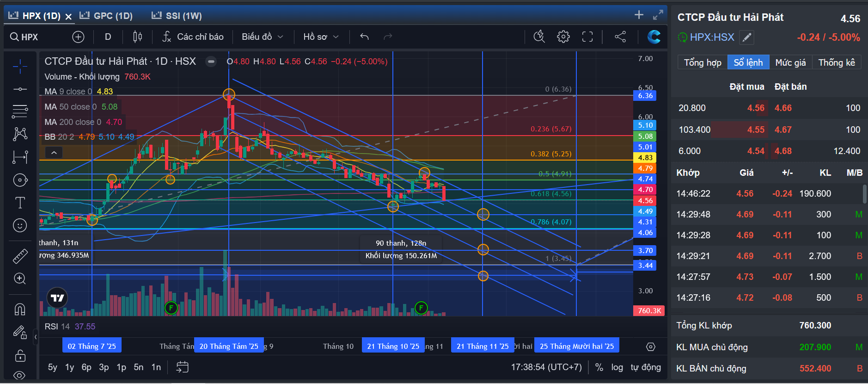Set range to 5y
868x384 pixels.
coord(53,367)
